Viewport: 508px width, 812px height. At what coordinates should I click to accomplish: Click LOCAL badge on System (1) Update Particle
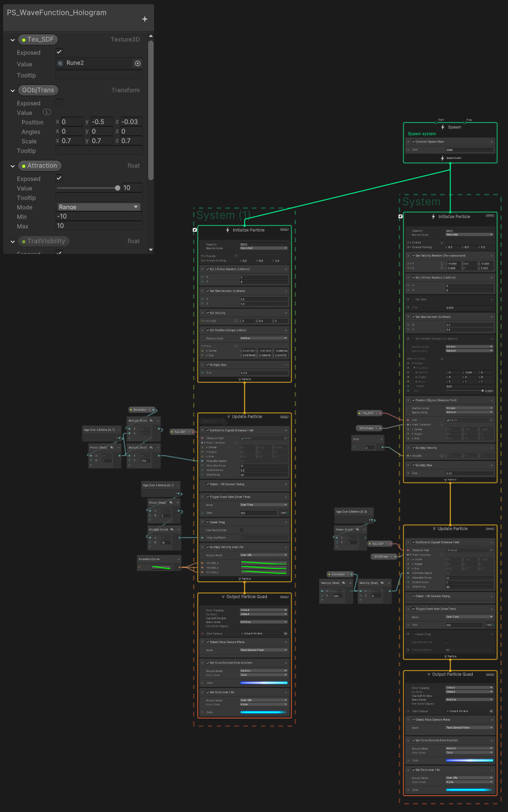click(x=284, y=417)
